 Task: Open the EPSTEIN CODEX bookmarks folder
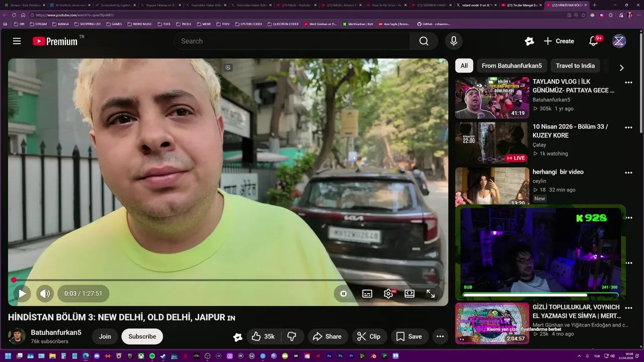click(249, 24)
